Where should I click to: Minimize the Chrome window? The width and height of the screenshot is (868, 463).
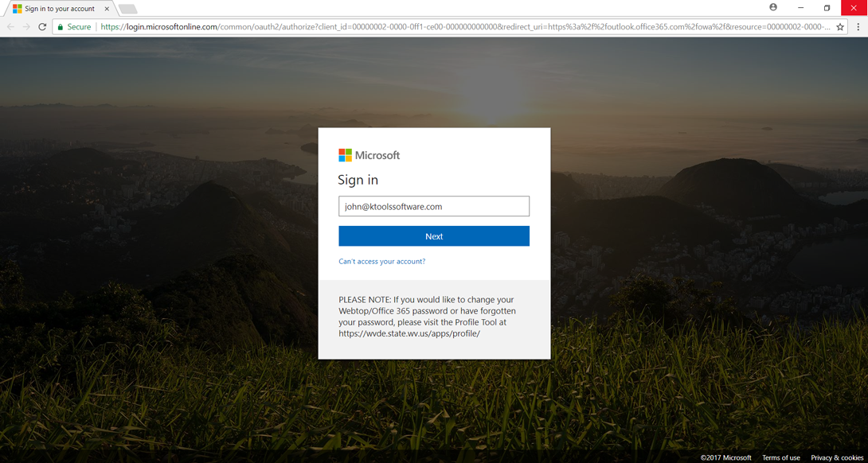pos(800,7)
